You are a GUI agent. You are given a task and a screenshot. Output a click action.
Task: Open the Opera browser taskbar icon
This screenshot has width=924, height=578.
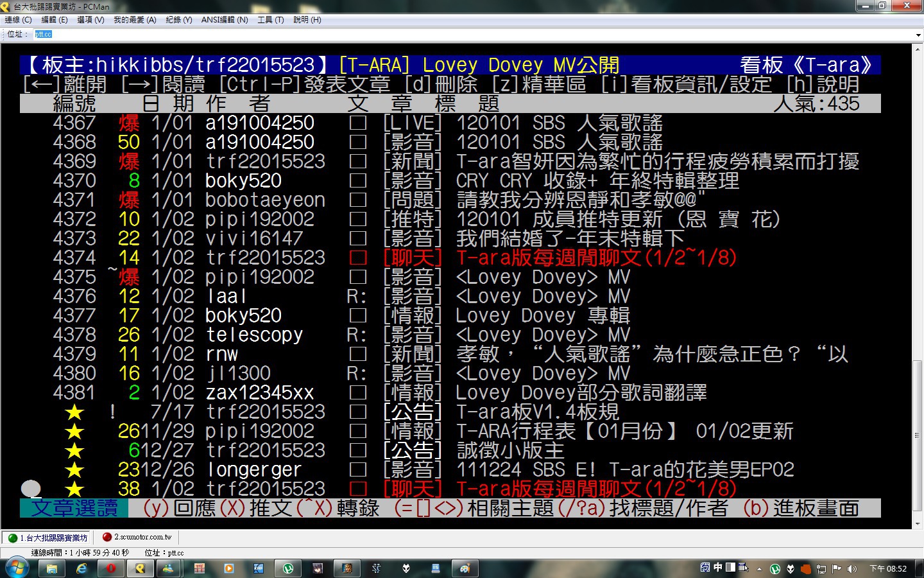(111, 568)
